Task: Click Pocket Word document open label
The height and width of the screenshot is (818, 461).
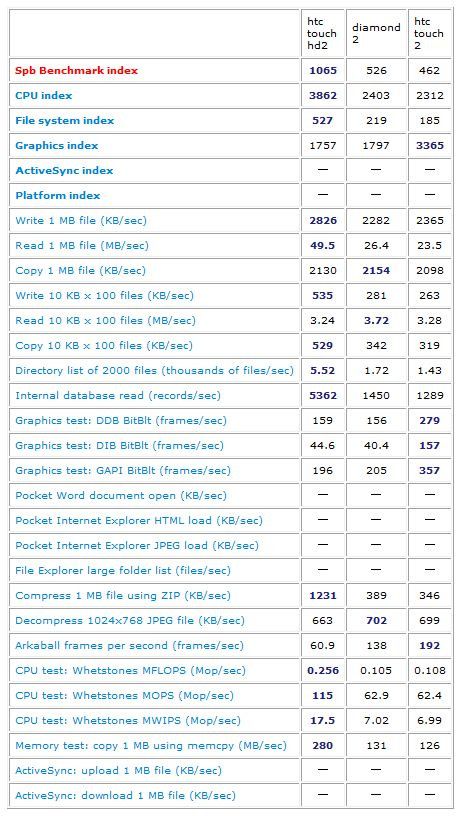Action: click(x=121, y=496)
